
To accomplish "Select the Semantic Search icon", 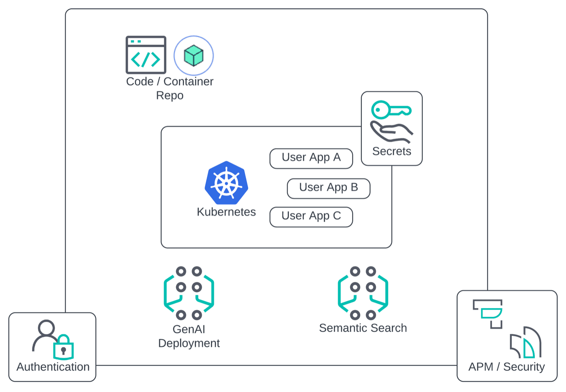I will tap(363, 293).
